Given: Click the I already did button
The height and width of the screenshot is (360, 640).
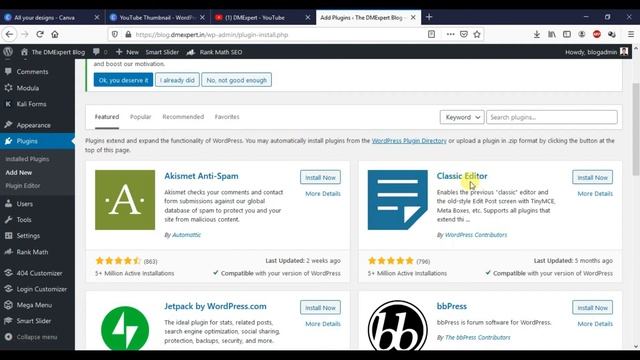Looking at the screenshot, I should click(177, 80).
